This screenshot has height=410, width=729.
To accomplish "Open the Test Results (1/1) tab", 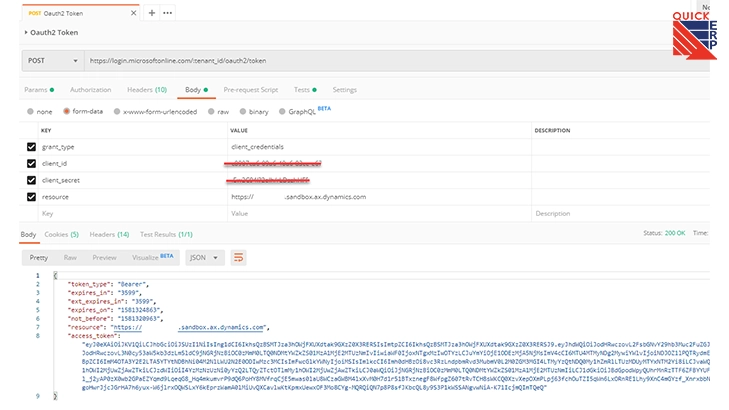I will point(166,234).
